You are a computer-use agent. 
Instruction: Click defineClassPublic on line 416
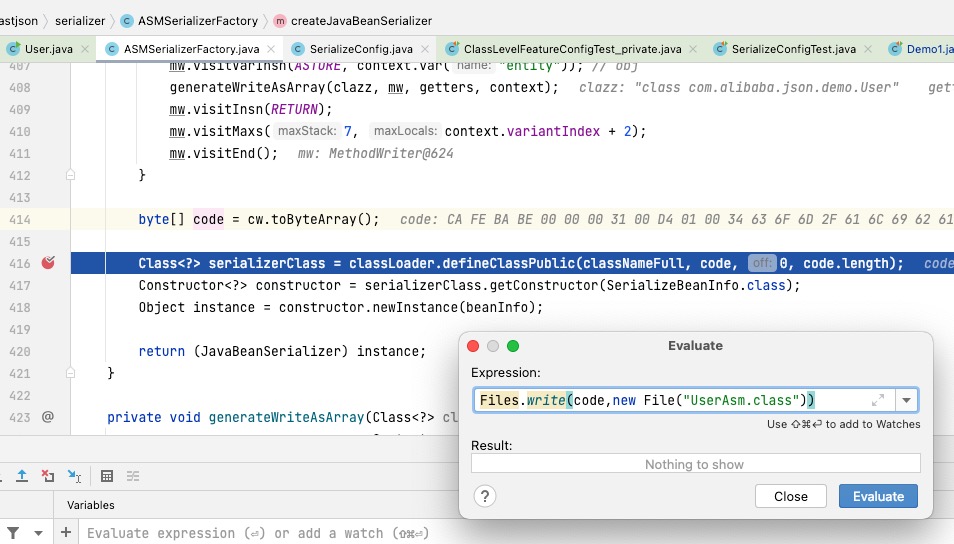pyautogui.click(x=509, y=263)
